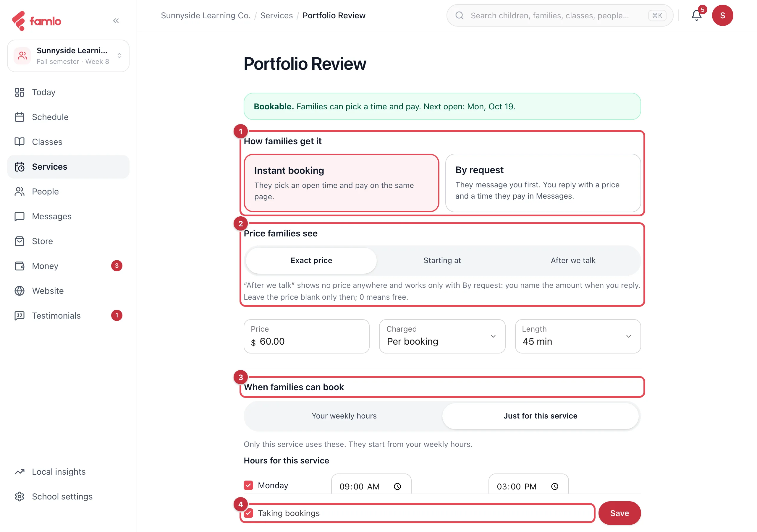The width and height of the screenshot is (757, 532).
Task: Go to Services breadcrumb link
Action: coord(276,15)
